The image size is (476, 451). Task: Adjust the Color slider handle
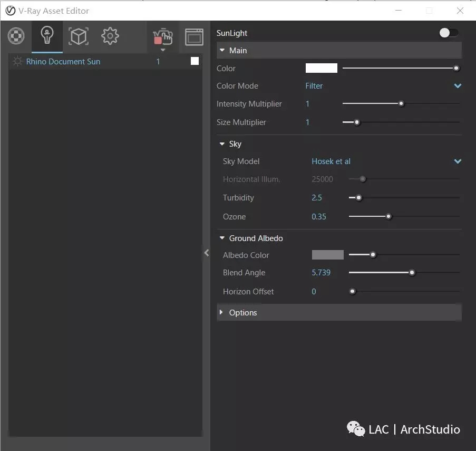tap(456, 69)
